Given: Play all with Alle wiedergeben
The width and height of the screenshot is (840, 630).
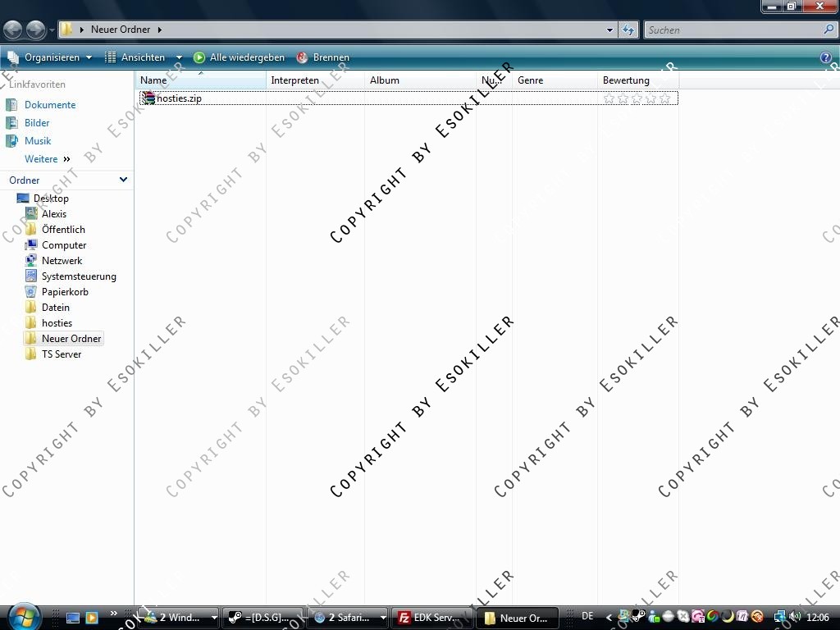Looking at the screenshot, I should point(239,57).
